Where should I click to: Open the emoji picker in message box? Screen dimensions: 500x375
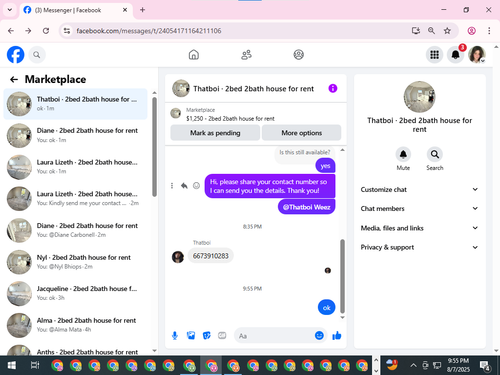point(319,335)
